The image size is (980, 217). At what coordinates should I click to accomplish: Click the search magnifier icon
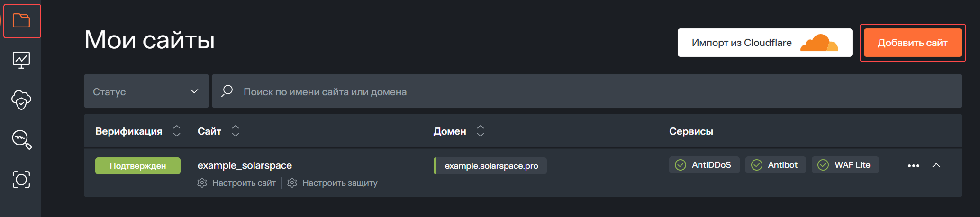click(x=227, y=90)
